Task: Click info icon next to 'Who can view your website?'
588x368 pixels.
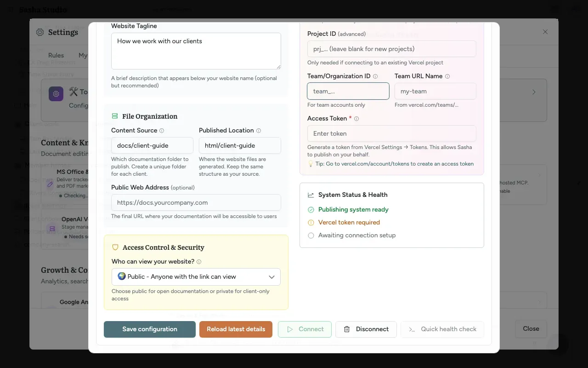Action: [x=199, y=262]
